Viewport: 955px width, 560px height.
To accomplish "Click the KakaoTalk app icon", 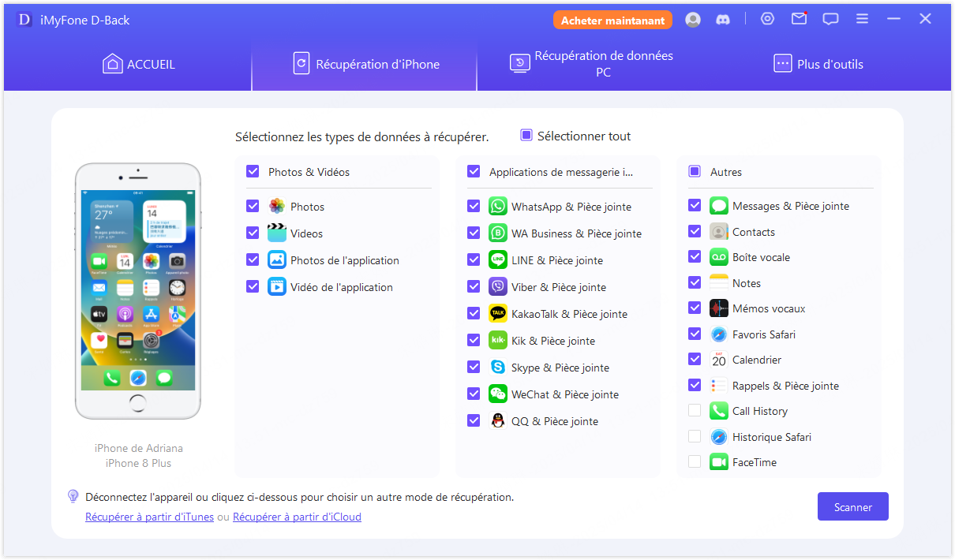I will pos(497,314).
